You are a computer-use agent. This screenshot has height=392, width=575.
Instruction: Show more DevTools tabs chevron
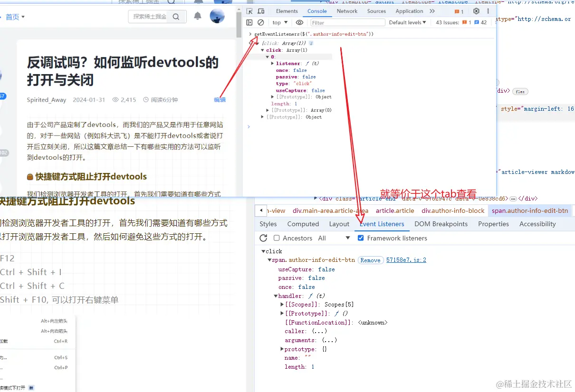pos(432,11)
